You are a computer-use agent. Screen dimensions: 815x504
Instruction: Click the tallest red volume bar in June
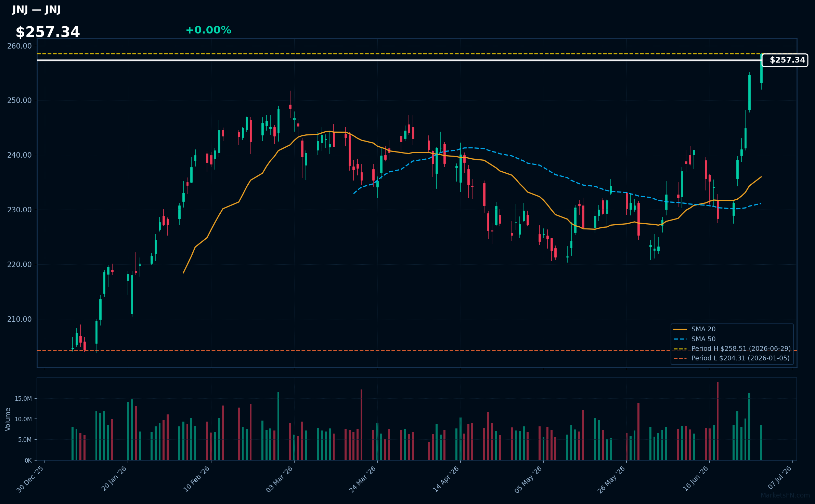coord(717,421)
